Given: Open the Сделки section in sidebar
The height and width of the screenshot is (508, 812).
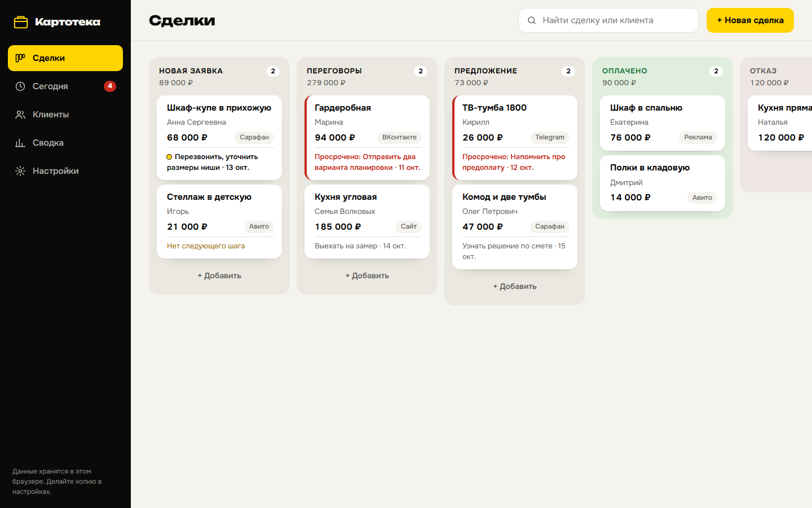Looking at the screenshot, I should pos(65,58).
